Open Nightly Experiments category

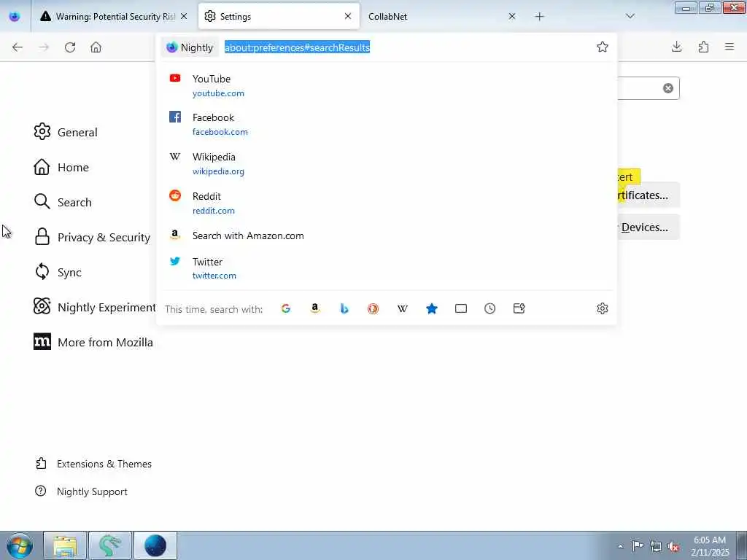coord(94,307)
